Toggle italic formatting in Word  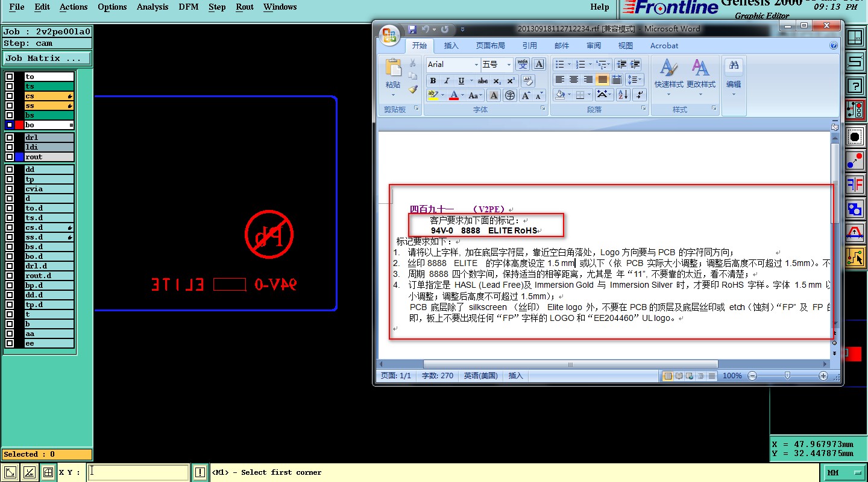447,81
